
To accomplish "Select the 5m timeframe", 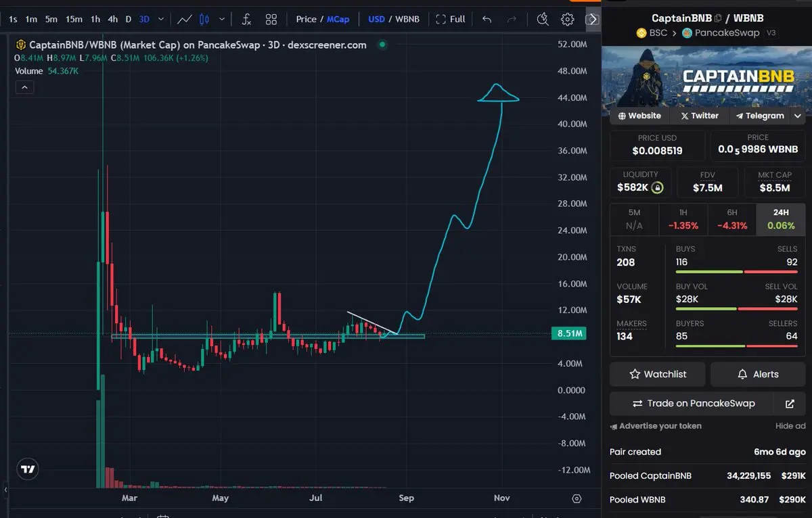I will coord(51,19).
